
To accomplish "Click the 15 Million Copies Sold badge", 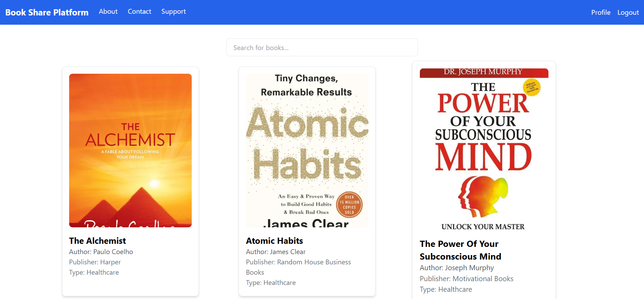I will click(x=349, y=205).
